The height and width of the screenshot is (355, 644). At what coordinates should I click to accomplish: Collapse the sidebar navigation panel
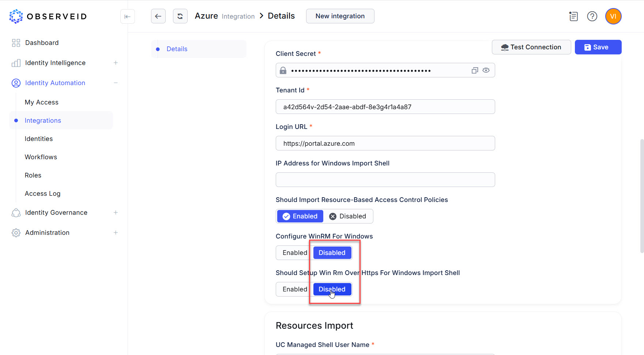click(127, 16)
